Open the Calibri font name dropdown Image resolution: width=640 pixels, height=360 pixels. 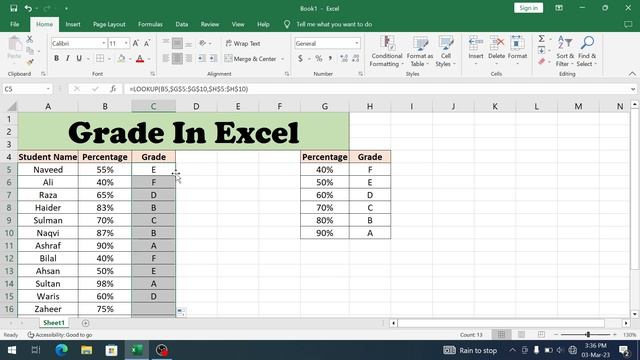tap(103, 43)
